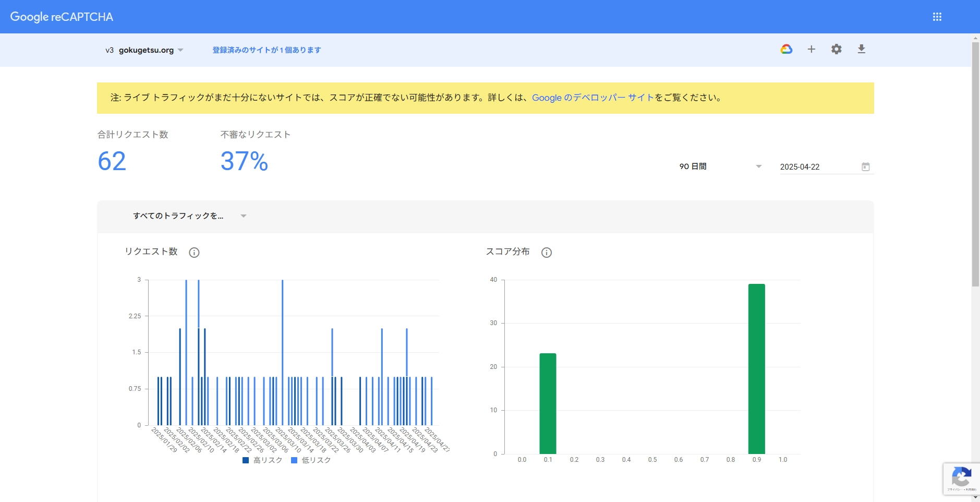The image size is (980, 502).
Task: Open the 90 日間 period dropdown
Action: 720,166
